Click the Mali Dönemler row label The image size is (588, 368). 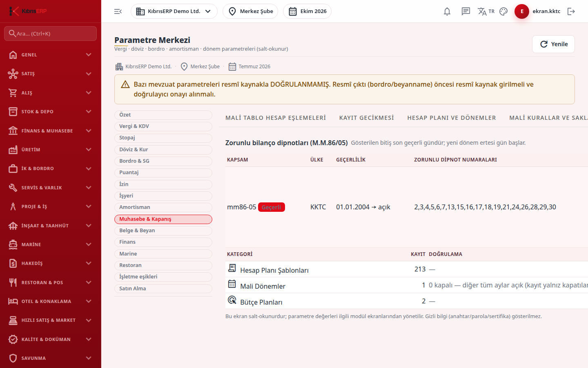pyautogui.click(x=263, y=286)
